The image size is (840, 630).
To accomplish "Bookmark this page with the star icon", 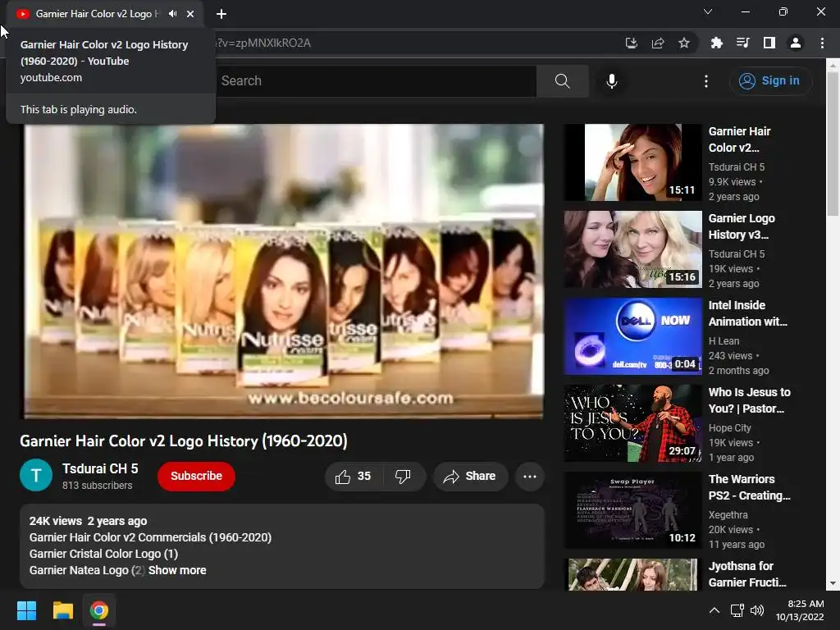I will tap(684, 43).
